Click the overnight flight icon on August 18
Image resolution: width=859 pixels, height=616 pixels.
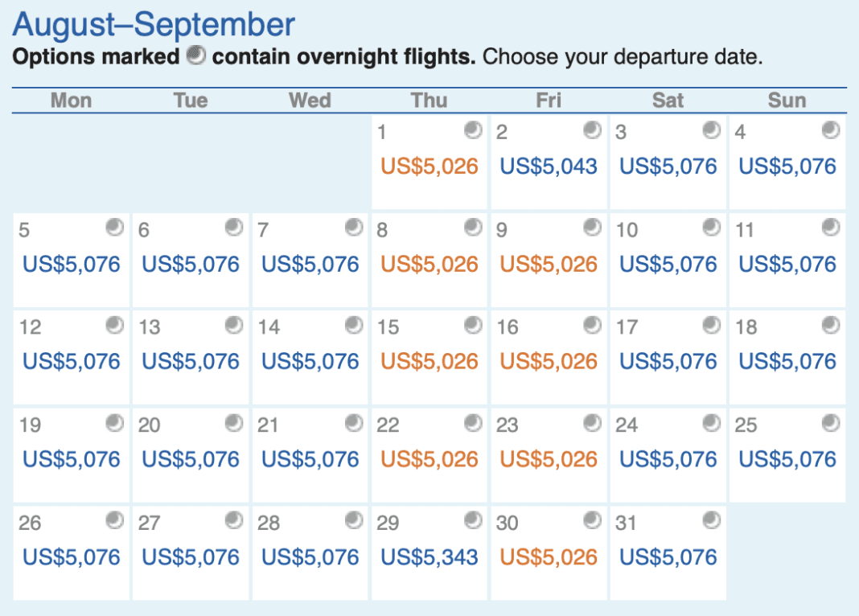[831, 326]
